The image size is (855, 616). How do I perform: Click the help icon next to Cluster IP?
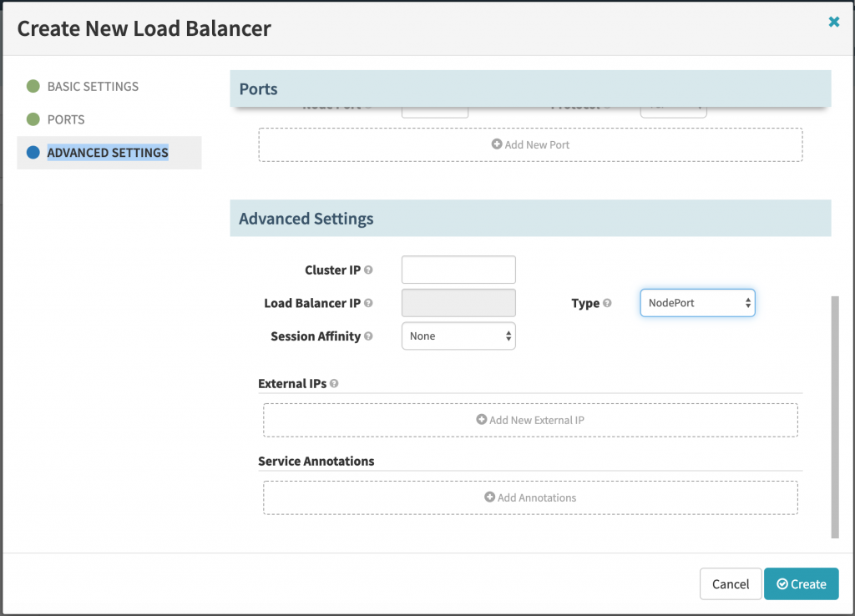point(368,270)
